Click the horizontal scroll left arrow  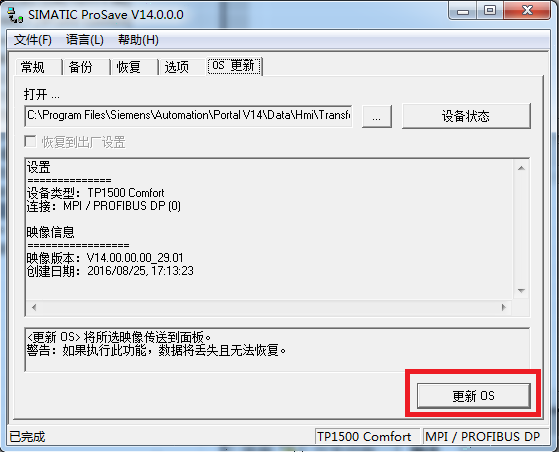34,307
